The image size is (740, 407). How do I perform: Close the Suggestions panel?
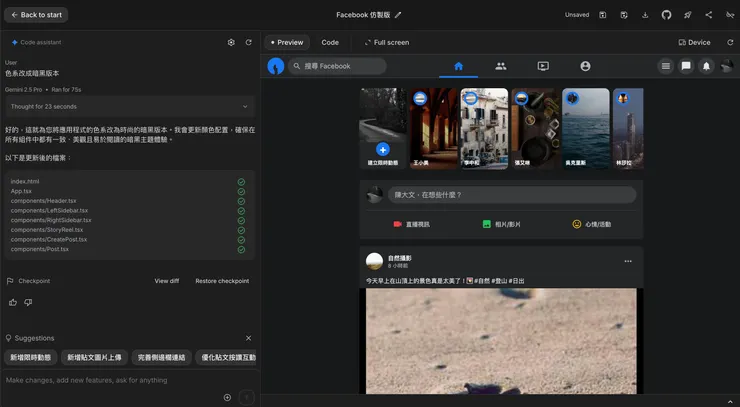coord(249,338)
